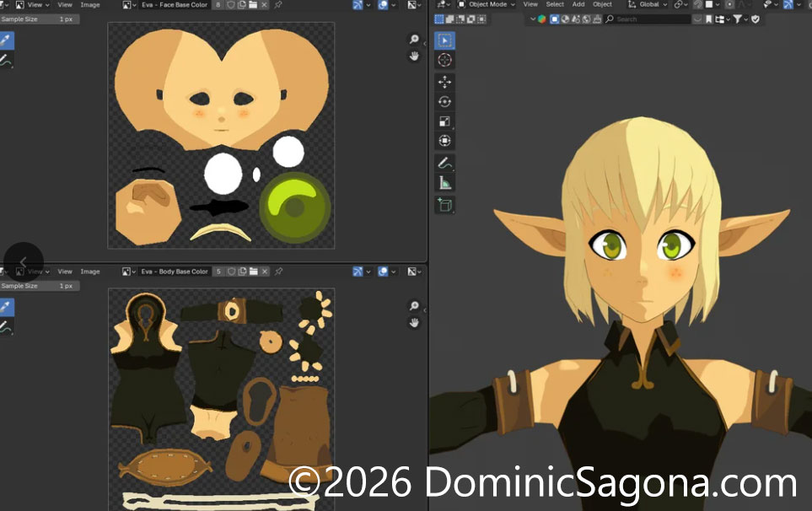Open Image menu in Body image editor
This screenshot has width=812, height=511.
pos(90,272)
